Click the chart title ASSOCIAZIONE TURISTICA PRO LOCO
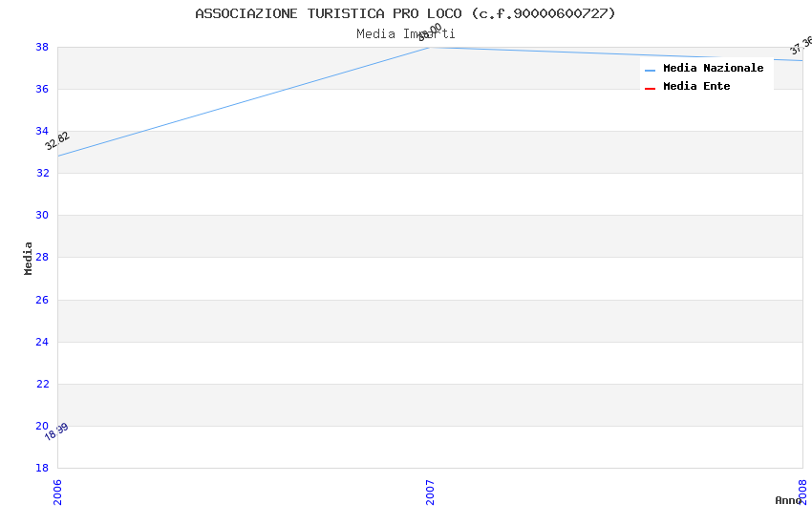The image size is (812, 525). [x=405, y=13]
